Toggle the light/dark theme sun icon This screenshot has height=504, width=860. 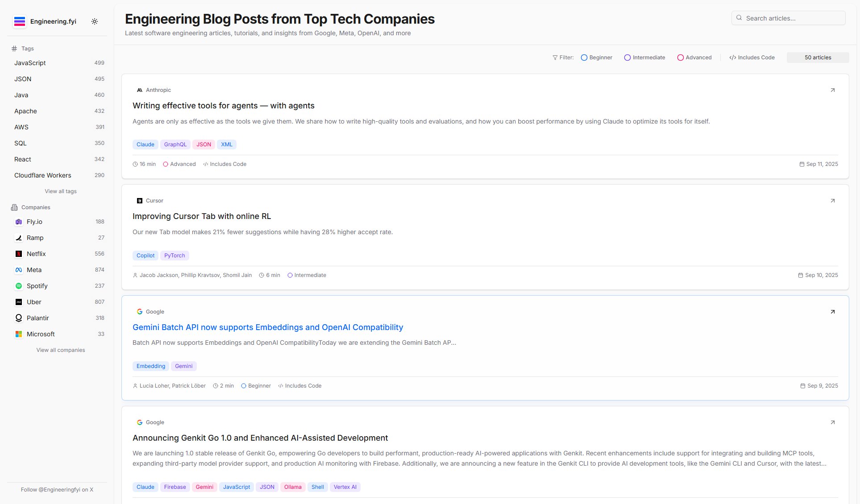pos(95,21)
